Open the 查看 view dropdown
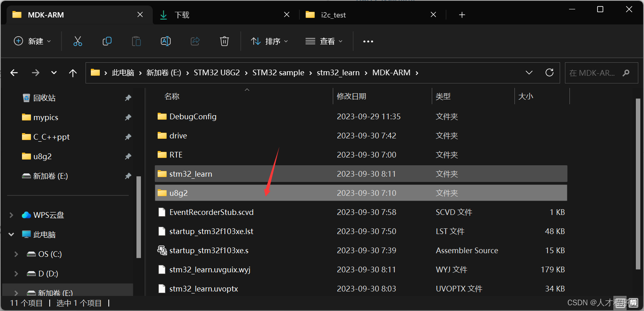This screenshot has width=644, height=311. (x=324, y=41)
